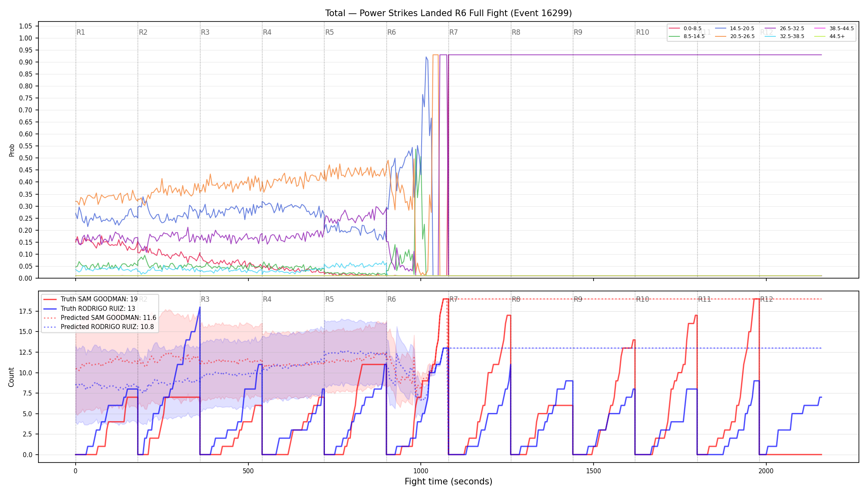Viewport: 868px width, 496px height.
Task: Click the R10 round label in count chart
Action: 642,299
